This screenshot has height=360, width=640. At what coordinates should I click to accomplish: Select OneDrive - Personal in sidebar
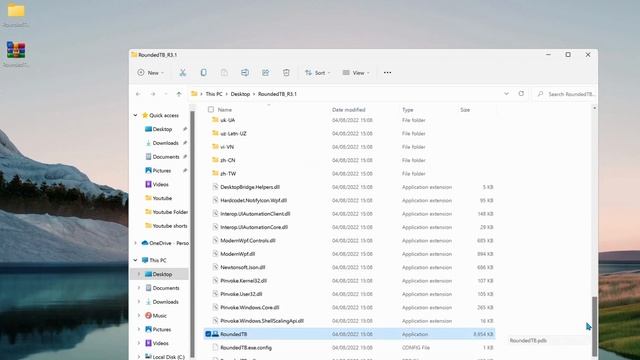coord(165,243)
